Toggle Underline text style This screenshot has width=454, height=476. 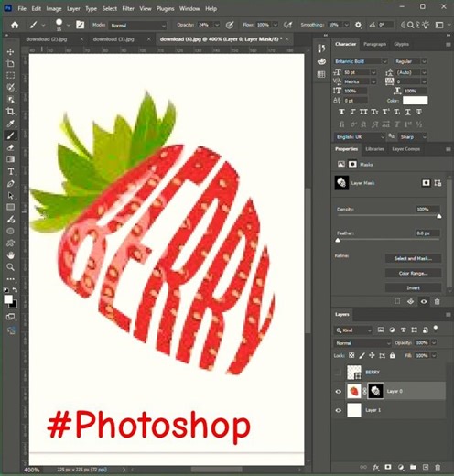(x=408, y=112)
